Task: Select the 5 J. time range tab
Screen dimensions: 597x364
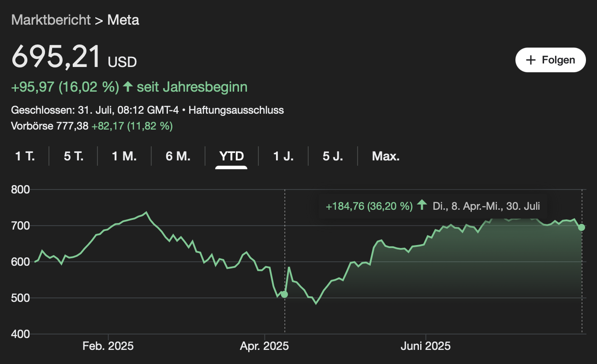Action: coord(333,156)
